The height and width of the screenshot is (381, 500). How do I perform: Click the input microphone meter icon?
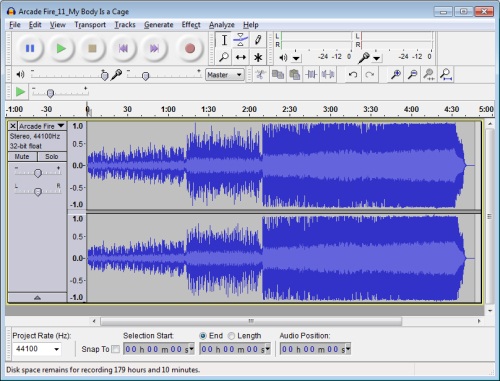pos(363,58)
